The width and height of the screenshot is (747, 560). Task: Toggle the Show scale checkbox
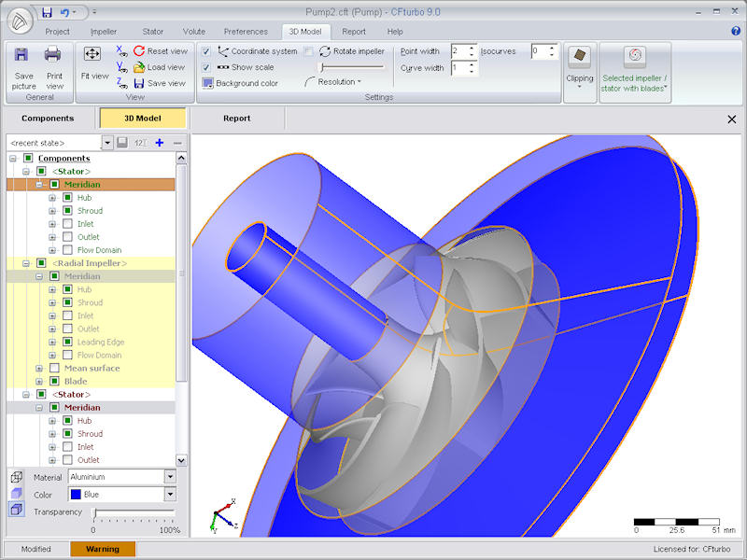205,67
